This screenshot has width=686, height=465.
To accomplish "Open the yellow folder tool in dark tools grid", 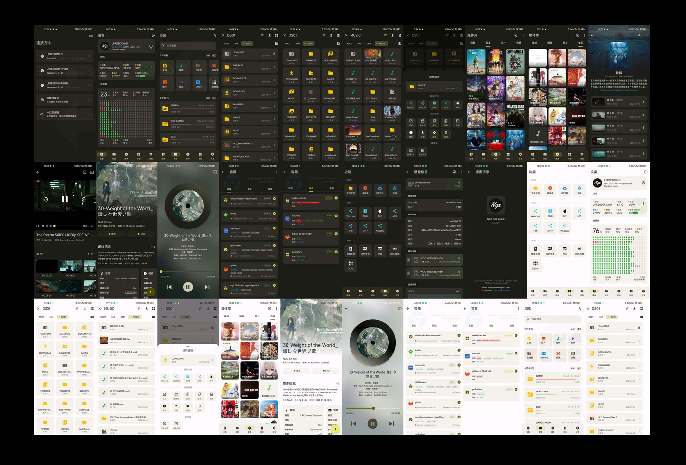I will pos(351,190).
